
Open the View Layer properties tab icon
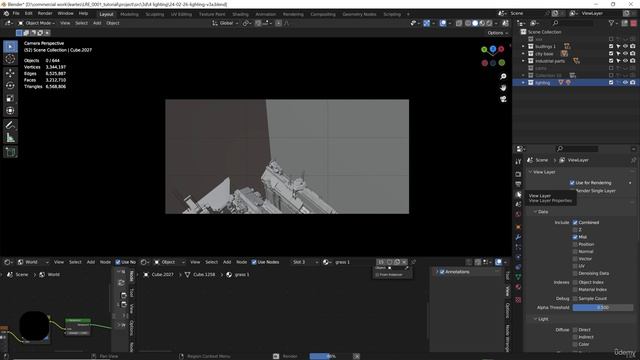(518, 195)
